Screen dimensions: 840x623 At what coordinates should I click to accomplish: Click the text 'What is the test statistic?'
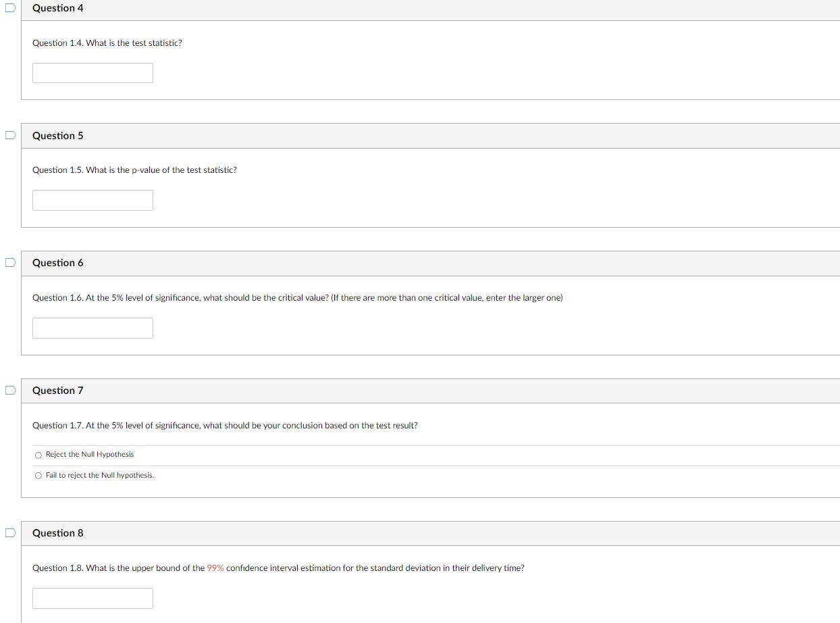click(134, 43)
